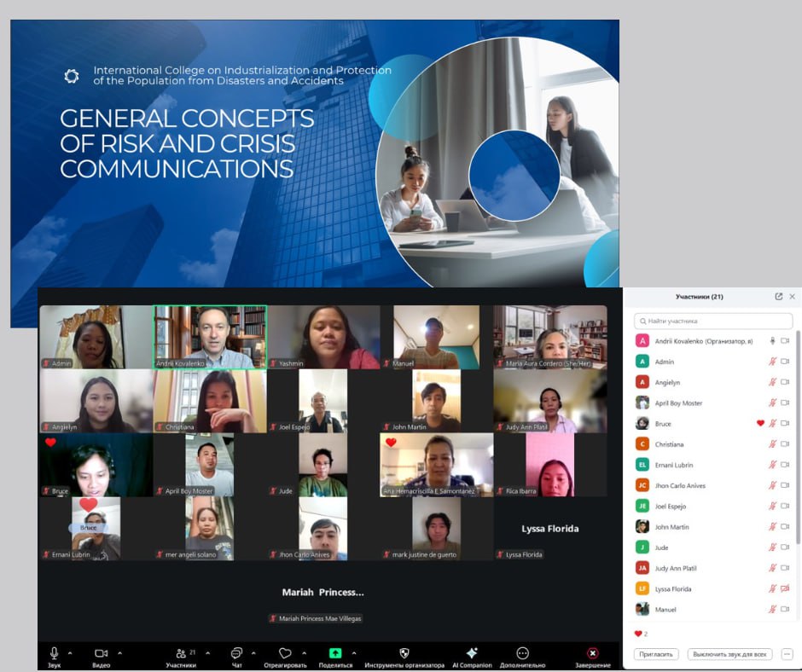Screen dimensions: 802x672
Task: Pop out the participants panel
Action: click(778, 297)
